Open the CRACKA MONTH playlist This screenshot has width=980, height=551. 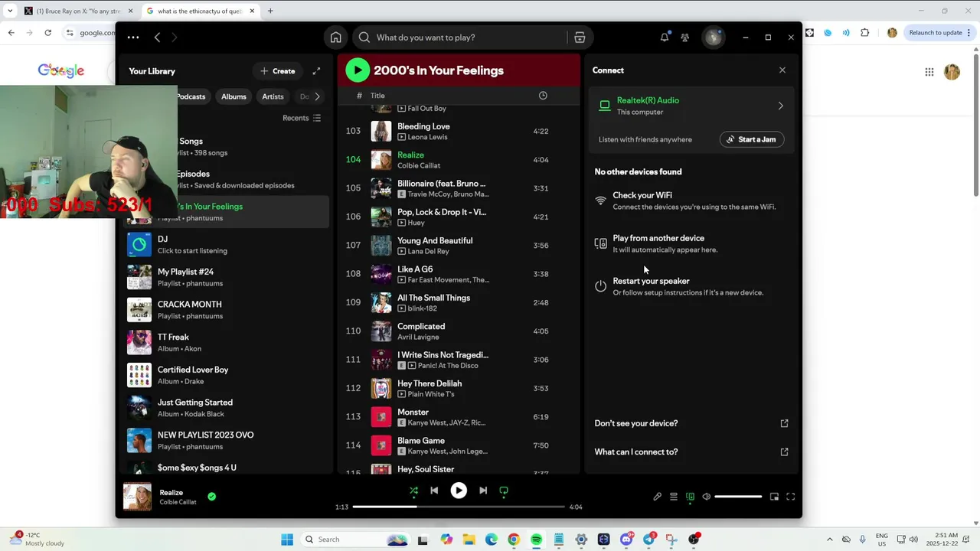pyautogui.click(x=227, y=310)
